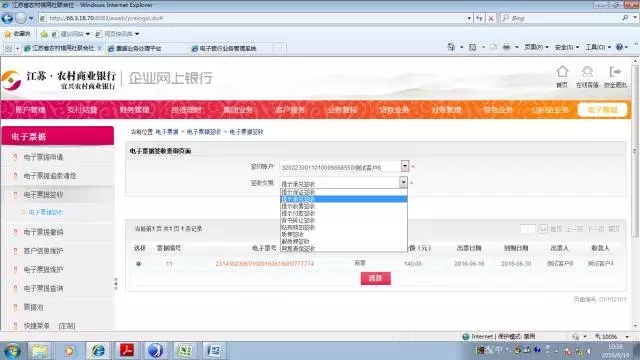Click the red button below the records table
Image resolution: width=640 pixels, height=360 pixels.
[x=376, y=278]
